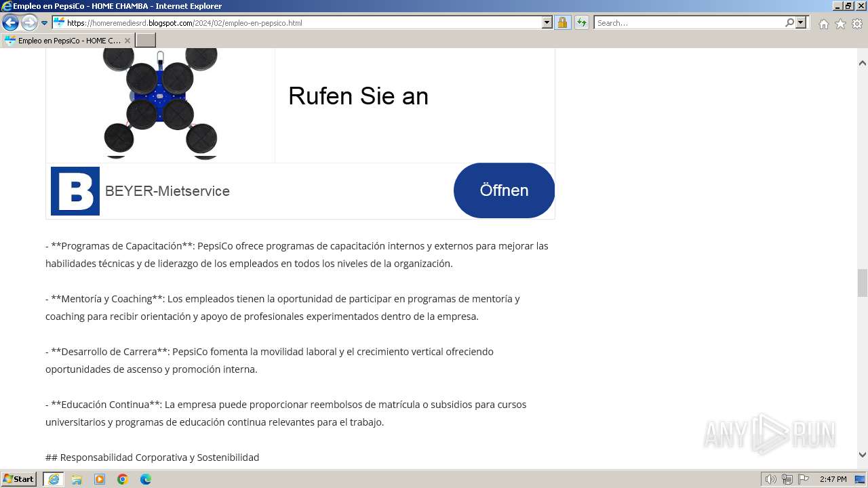Click the IE logo in title bar
The width and height of the screenshot is (868, 488).
[x=6, y=6]
